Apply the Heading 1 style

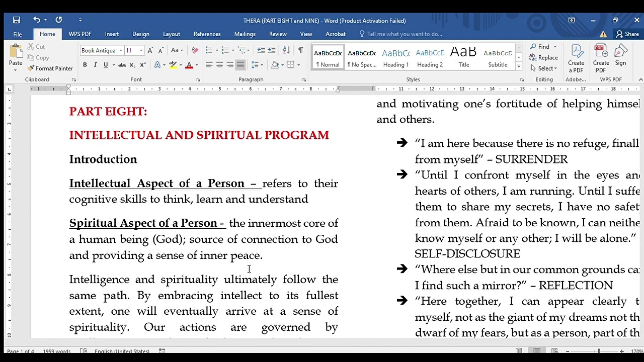coord(396,57)
